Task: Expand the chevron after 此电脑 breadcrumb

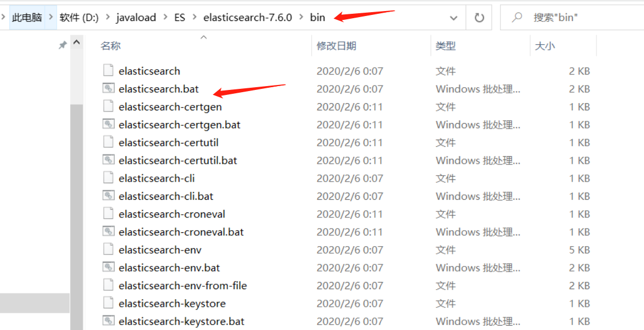Action: tap(51, 17)
